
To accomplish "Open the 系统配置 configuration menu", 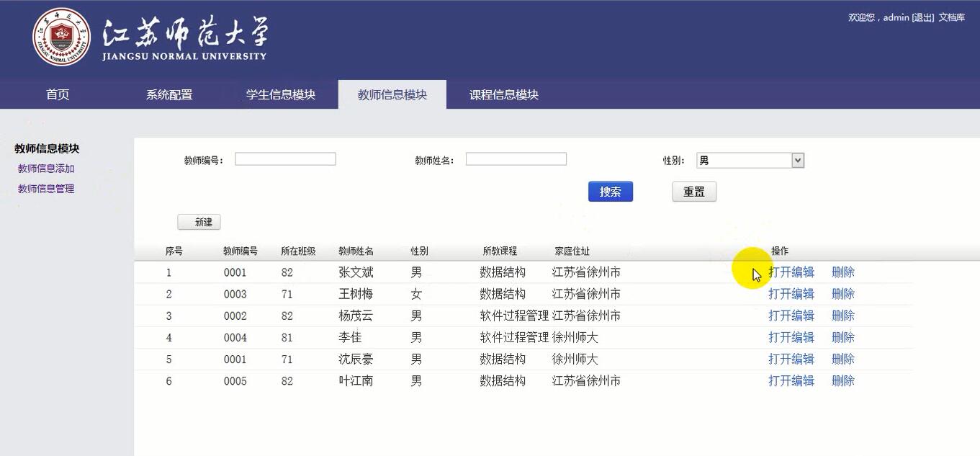I will 171,94.
